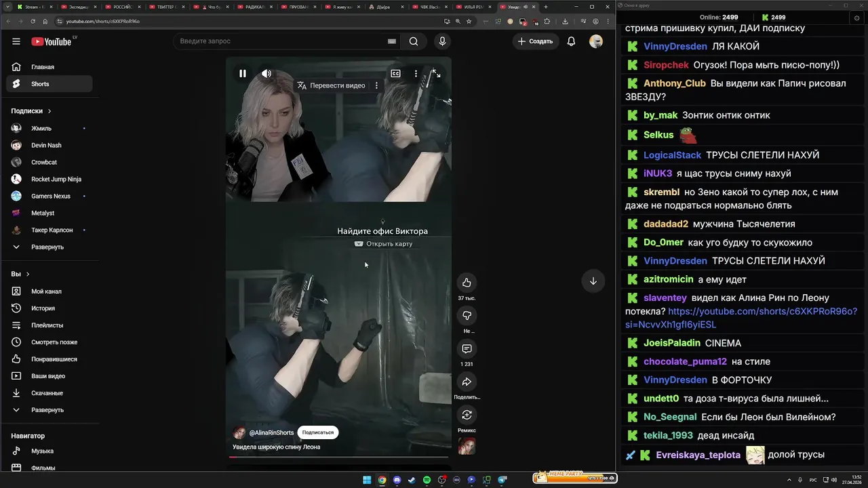Open Плейлисты
Image resolution: width=868 pixels, height=488 pixels.
(50, 325)
